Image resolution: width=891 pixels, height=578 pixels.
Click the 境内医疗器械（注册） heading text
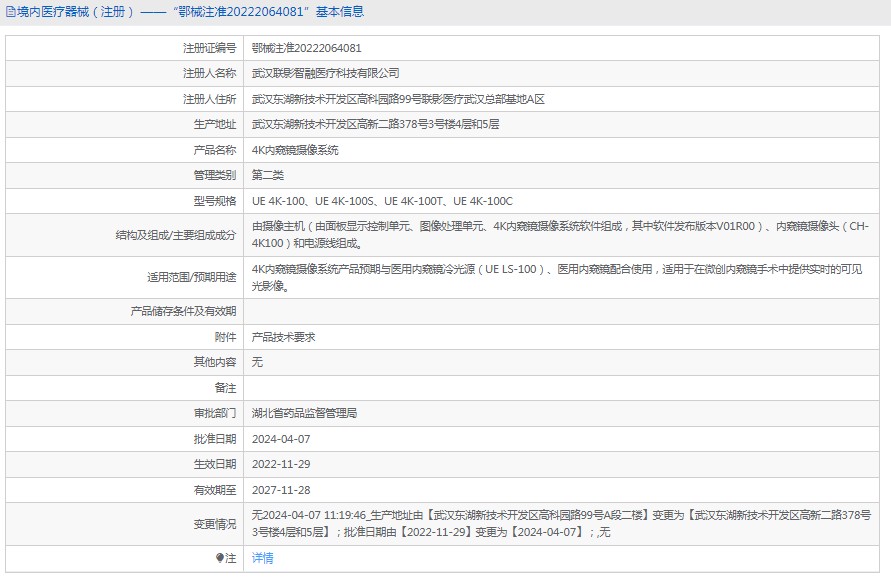tap(76, 12)
